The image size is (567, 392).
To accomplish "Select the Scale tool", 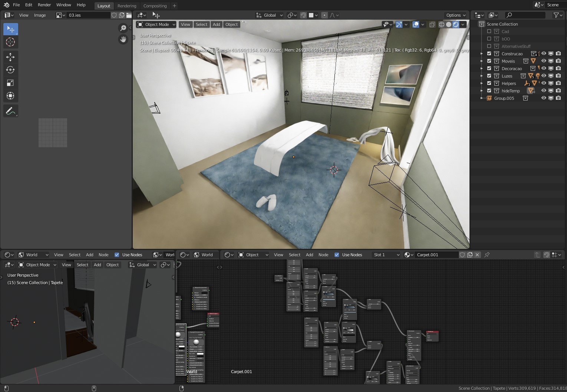I will (x=10, y=83).
